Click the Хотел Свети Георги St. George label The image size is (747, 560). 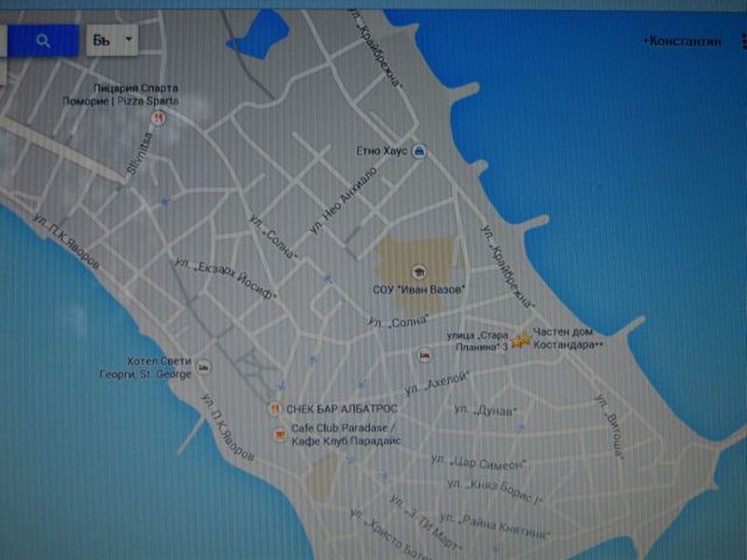(x=146, y=368)
